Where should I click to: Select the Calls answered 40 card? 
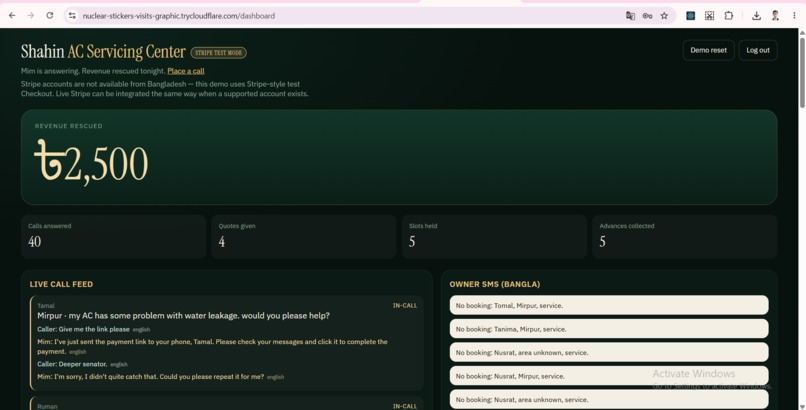pyautogui.click(x=114, y=236)
